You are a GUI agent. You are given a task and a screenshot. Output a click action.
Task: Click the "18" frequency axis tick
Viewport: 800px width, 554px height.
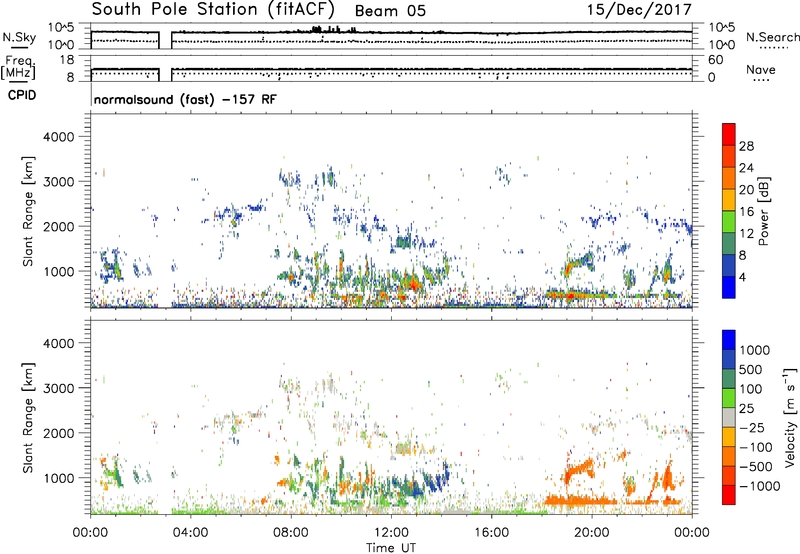pos(67,60)
